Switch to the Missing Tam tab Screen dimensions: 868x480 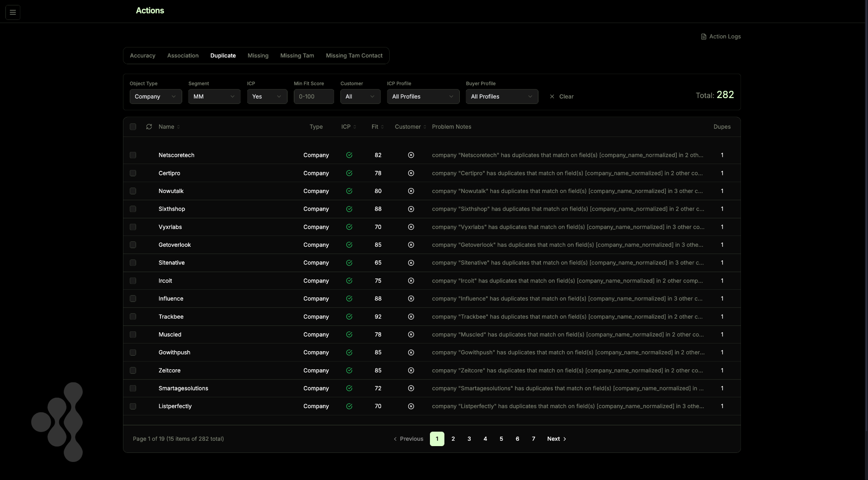click(297, 56)
